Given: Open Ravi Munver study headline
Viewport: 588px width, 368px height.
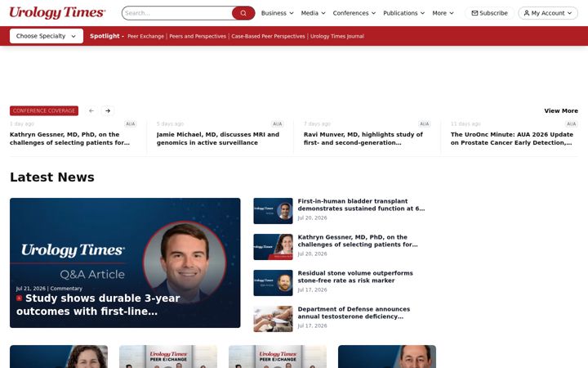Looking at the screenshot, I should 363,138.
